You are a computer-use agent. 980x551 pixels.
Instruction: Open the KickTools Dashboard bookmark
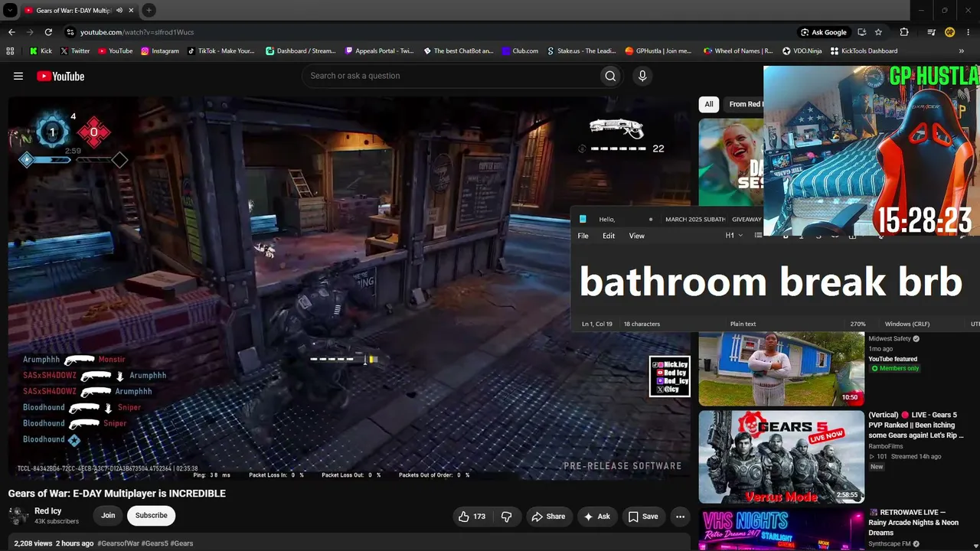863,51
